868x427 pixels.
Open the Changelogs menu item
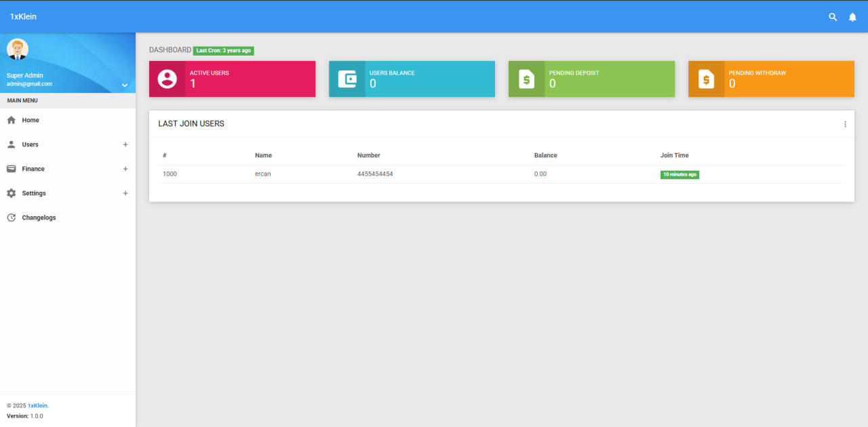click(68, 218)
